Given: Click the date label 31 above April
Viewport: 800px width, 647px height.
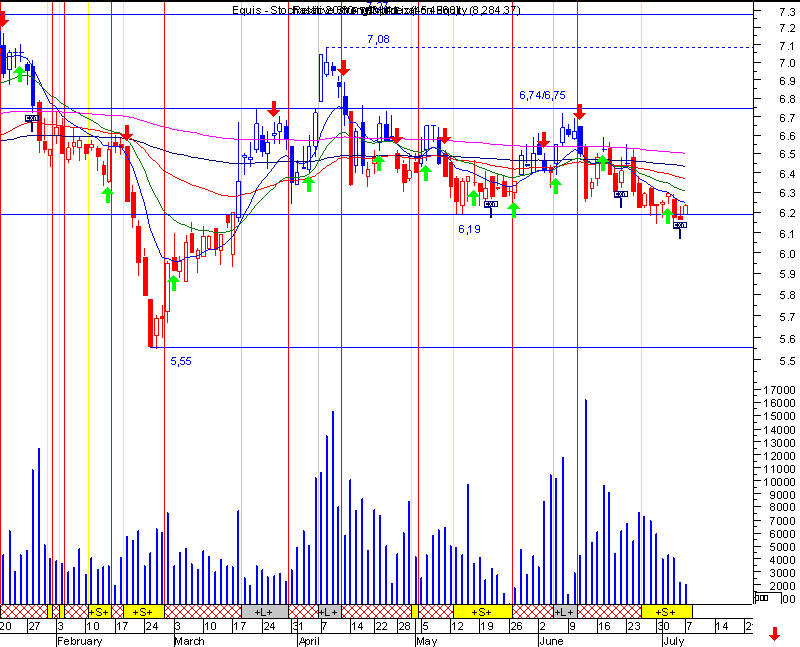Looking at the screenshot, I should (x=298, y=626).
